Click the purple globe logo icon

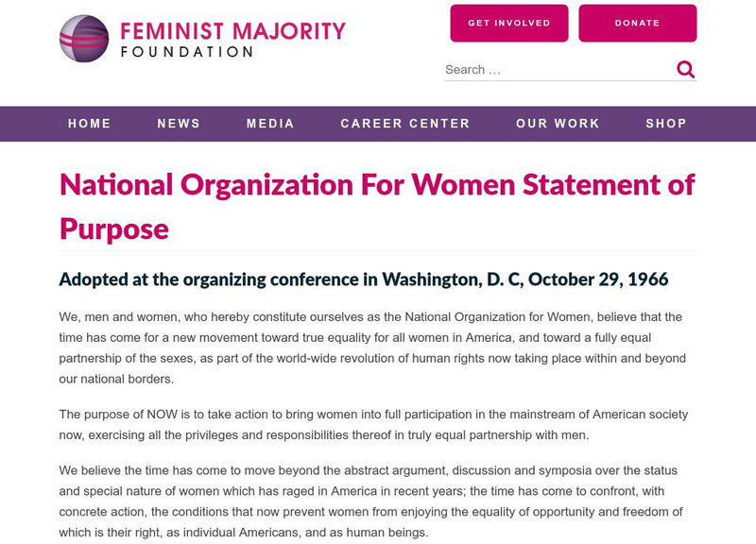[x=84, y=39]
